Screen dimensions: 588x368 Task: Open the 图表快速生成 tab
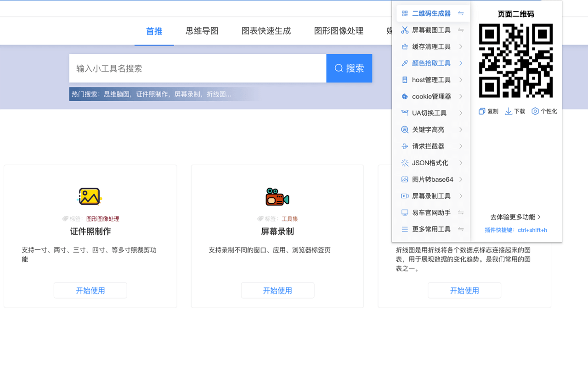click(266, 31)
